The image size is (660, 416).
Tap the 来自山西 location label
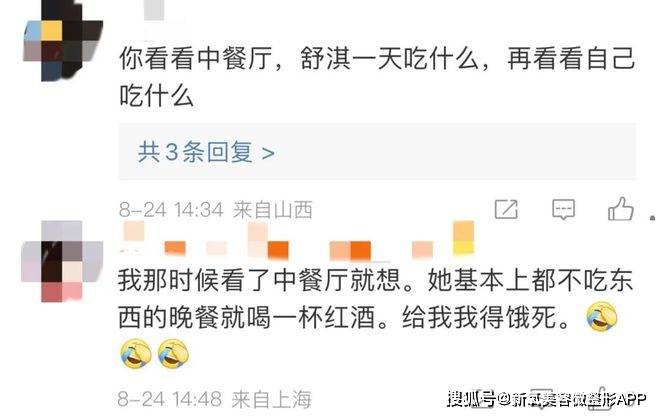[273, 210]
